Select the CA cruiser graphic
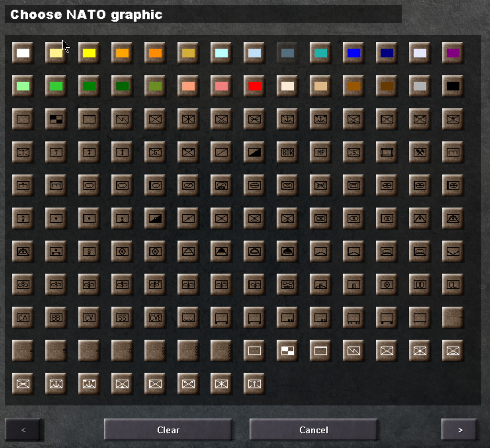This screenshot has height=448, width=490. pos(23,318)
